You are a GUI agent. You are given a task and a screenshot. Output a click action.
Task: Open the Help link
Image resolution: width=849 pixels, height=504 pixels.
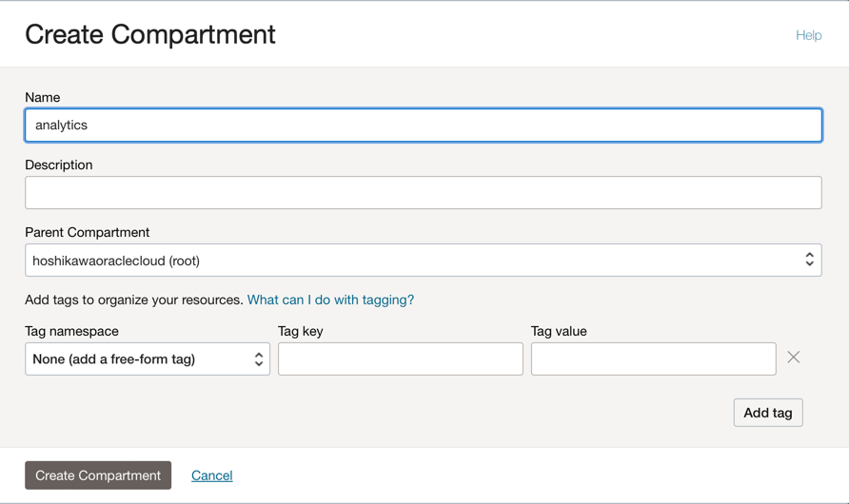pyautogui.click(x=808, y=35)
